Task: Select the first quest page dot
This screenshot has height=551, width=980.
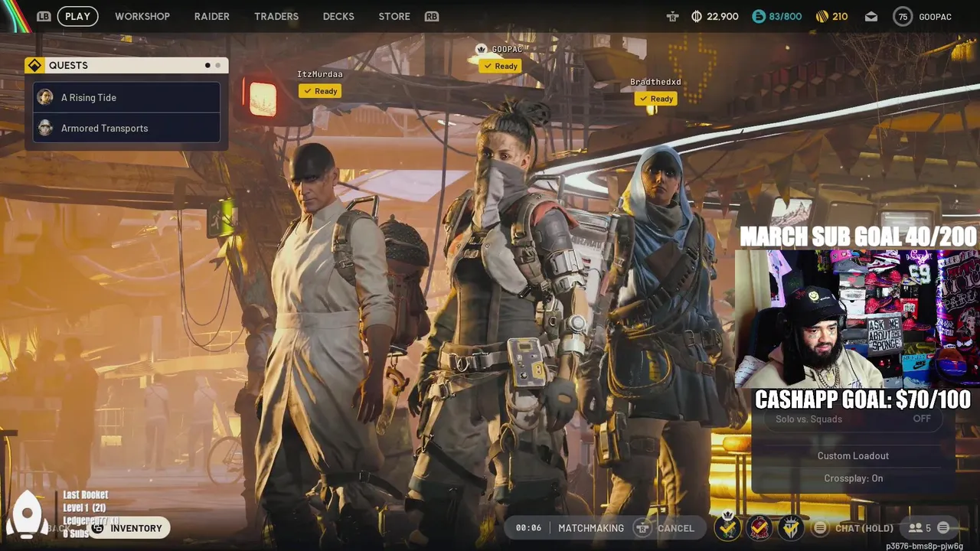Action: coord(207,65)
